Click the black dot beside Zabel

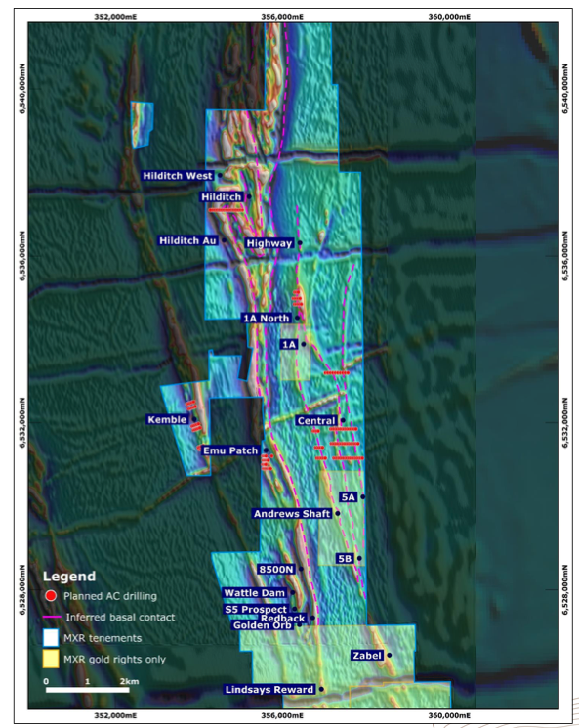point(390,655)
